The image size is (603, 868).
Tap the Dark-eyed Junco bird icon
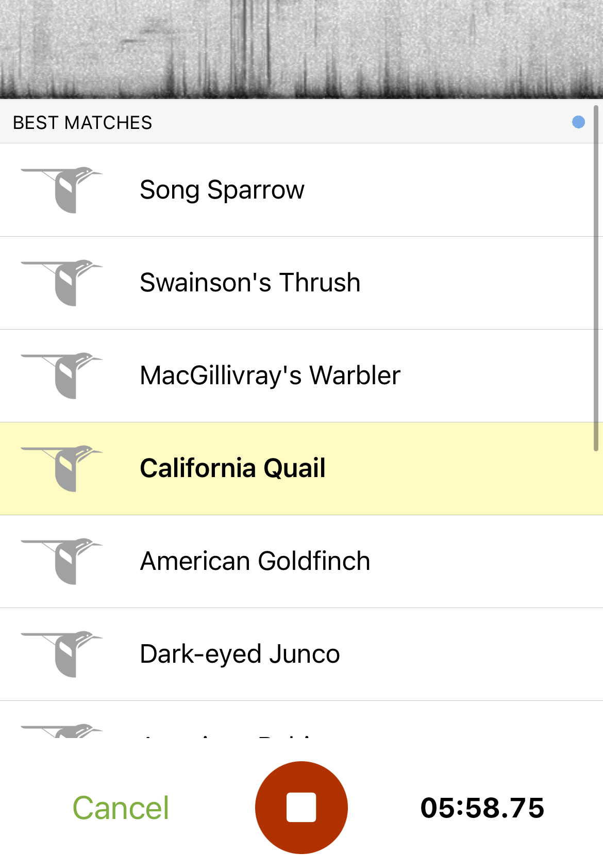[x=62, y=654]
